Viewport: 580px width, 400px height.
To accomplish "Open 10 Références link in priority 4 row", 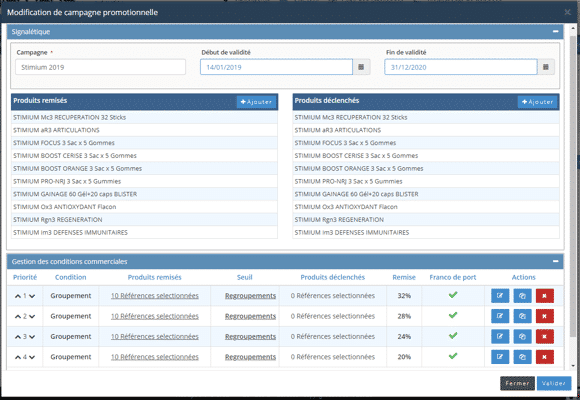I will click(x=155, y=357).
